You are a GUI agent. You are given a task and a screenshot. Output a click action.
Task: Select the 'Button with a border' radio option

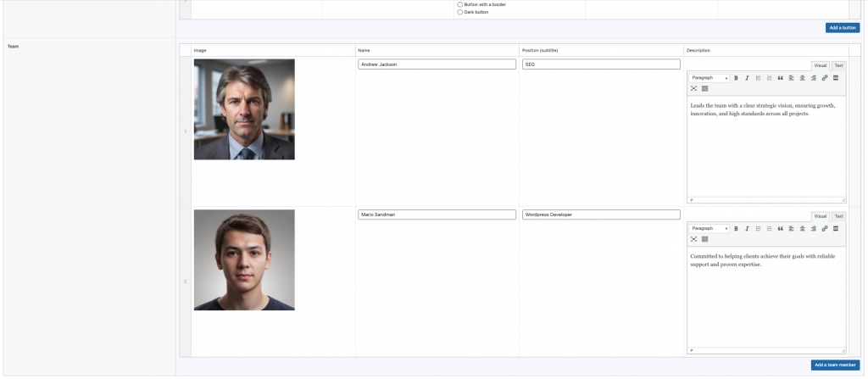click(x=460, y=4)
